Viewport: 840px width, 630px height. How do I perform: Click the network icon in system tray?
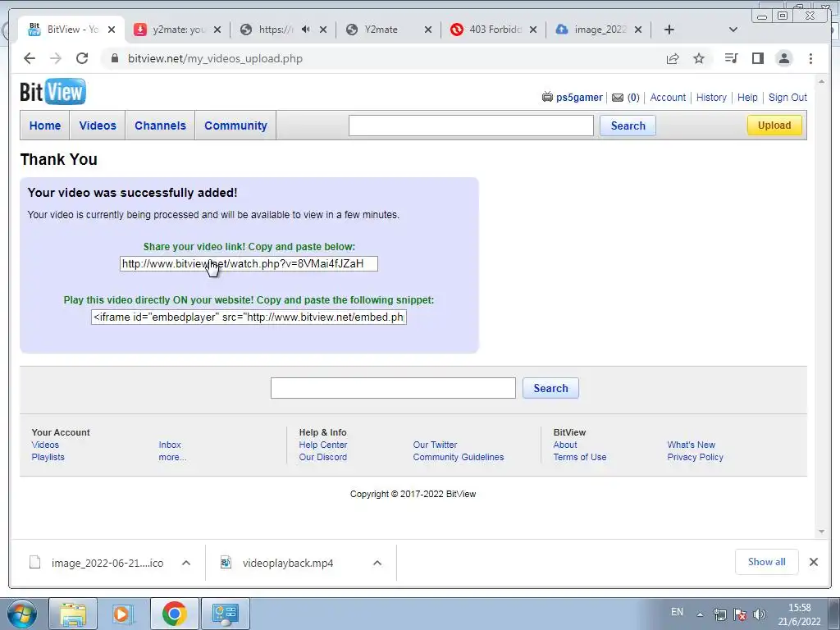tap(720, 614)
